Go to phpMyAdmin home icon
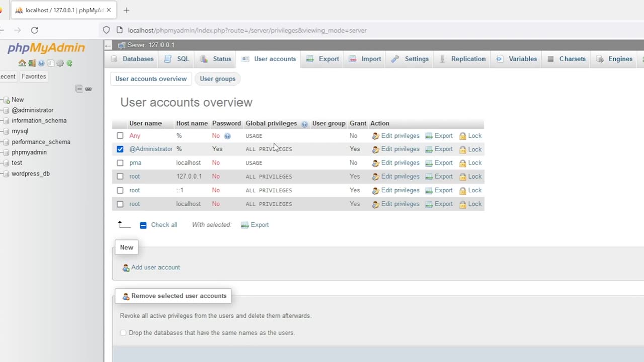The width and height of the screenshot is (644, 362). pyautogui.click(x=22, y=63)
